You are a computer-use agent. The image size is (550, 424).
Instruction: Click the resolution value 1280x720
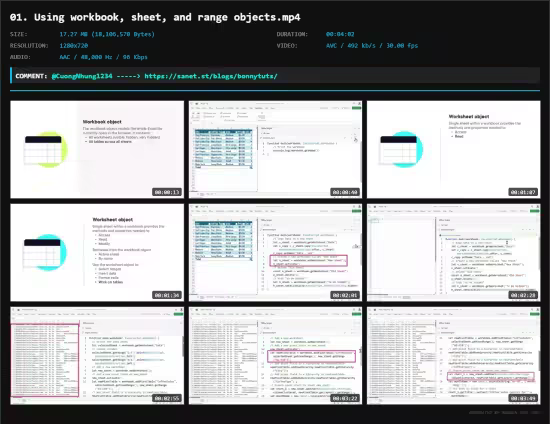74,46
